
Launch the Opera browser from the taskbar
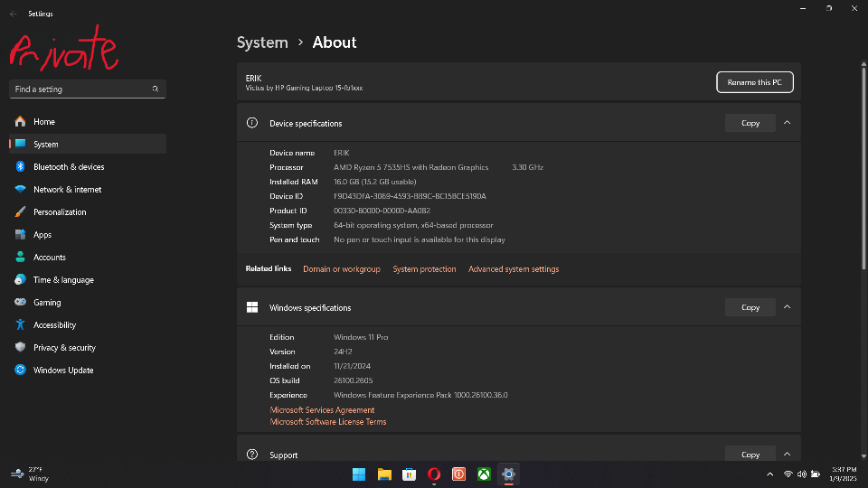(434, 474)
